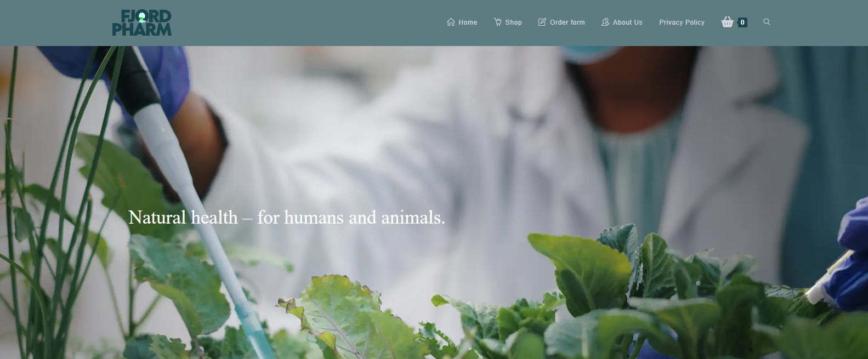Go to the Home menu item

(x=468, y=22)
